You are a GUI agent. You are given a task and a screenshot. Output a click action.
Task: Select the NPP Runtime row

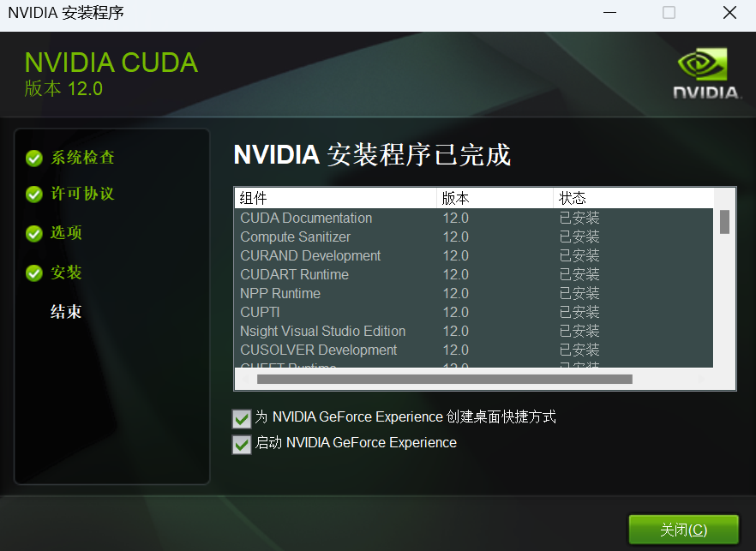point(474,293)
